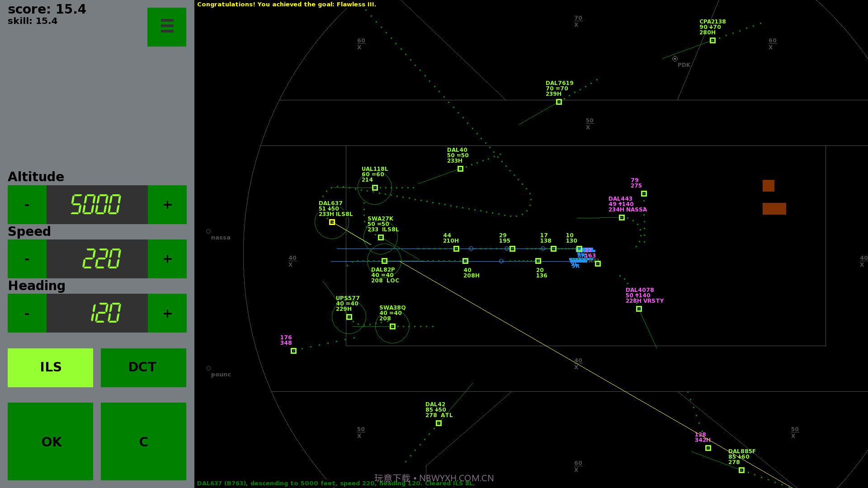The height and width of the screenshot is (488, 868).
Task: Decrease heading with minus button
Action: [27, 313]
